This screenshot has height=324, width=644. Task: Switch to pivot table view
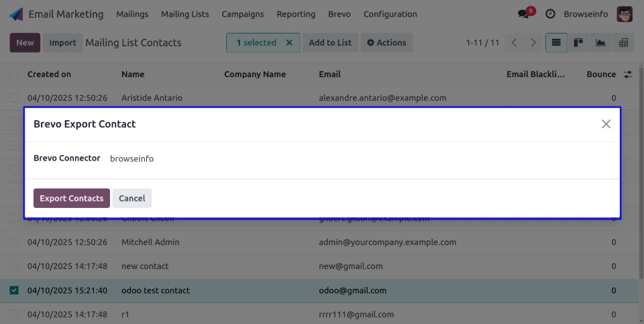(623, 43)
